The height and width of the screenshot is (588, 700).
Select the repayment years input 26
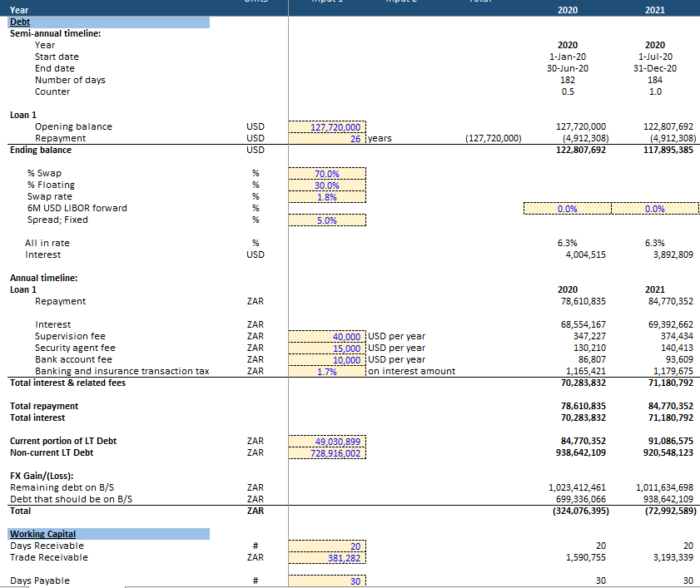point(327,139)
